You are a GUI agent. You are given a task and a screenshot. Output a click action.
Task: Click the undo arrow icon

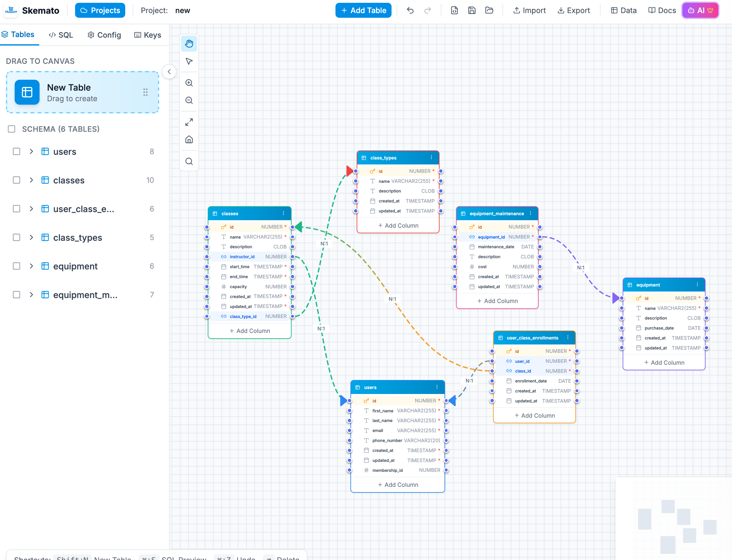tap(410, 10)
